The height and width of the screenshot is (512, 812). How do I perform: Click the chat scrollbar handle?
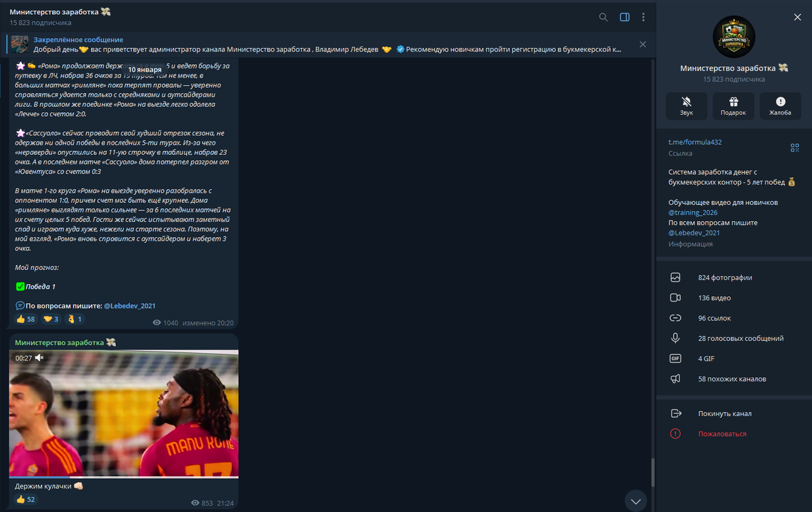[x=653, y=472]
